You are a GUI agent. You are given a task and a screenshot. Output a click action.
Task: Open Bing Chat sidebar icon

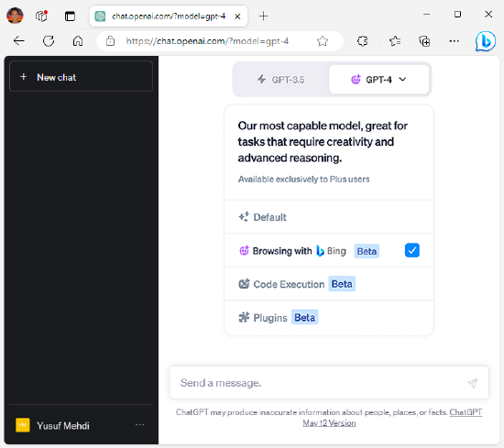coord(485,41)
